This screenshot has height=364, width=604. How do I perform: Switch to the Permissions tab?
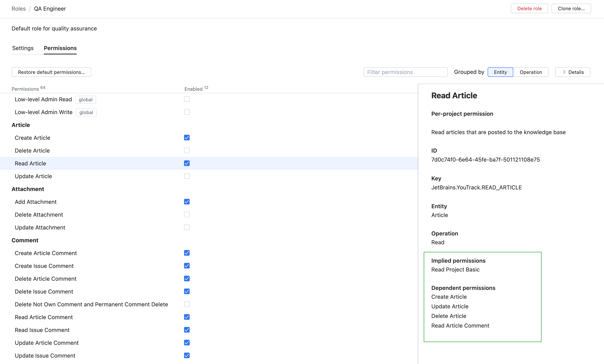point(60,48)
